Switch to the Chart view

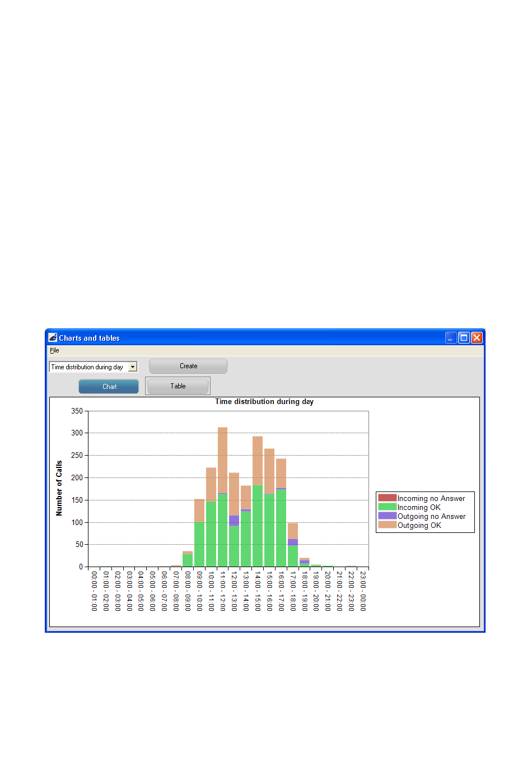coord(109,387)
